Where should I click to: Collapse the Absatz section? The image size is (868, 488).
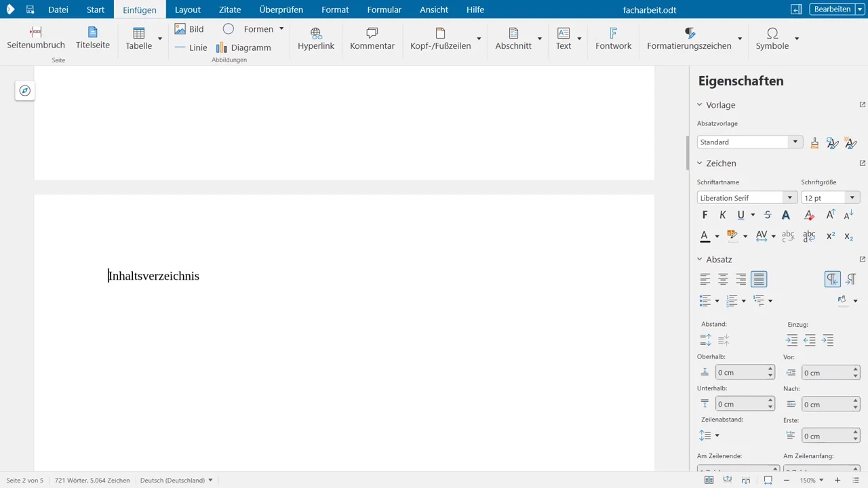tap(700, 260)
